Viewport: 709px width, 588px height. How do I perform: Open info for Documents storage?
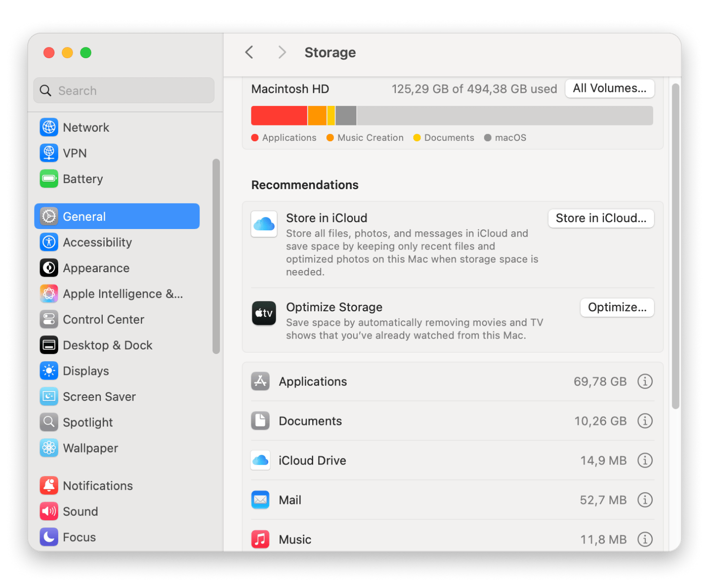[x=644, y=421]
